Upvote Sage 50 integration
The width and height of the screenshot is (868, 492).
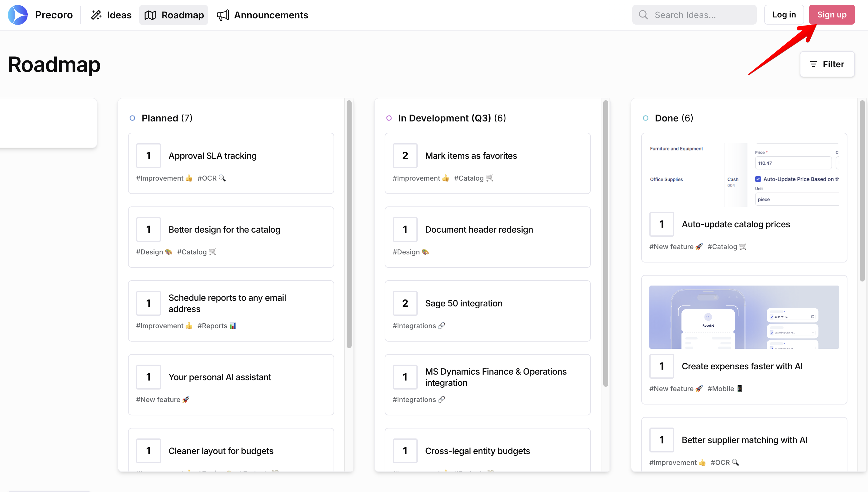tap(405, 303)
